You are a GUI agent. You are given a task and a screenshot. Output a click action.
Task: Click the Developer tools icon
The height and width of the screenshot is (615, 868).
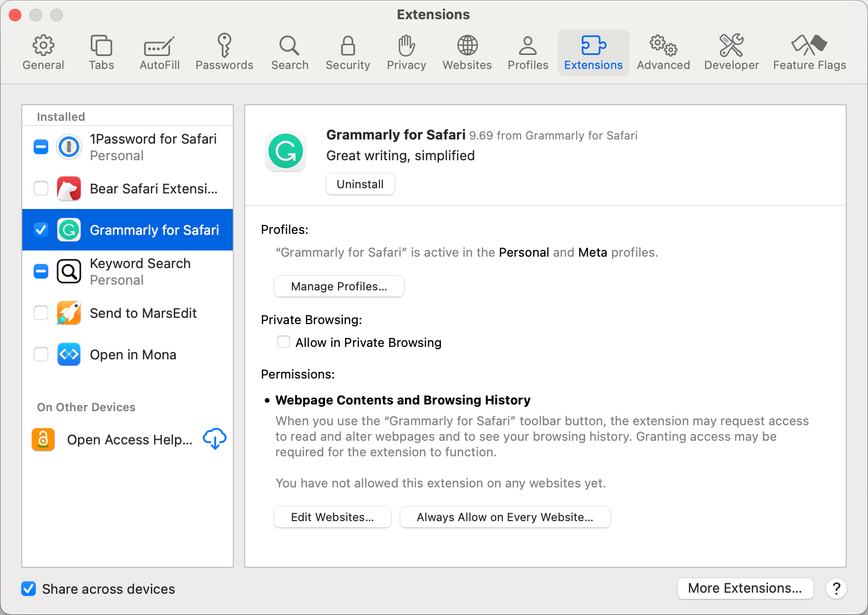[731, 46]
